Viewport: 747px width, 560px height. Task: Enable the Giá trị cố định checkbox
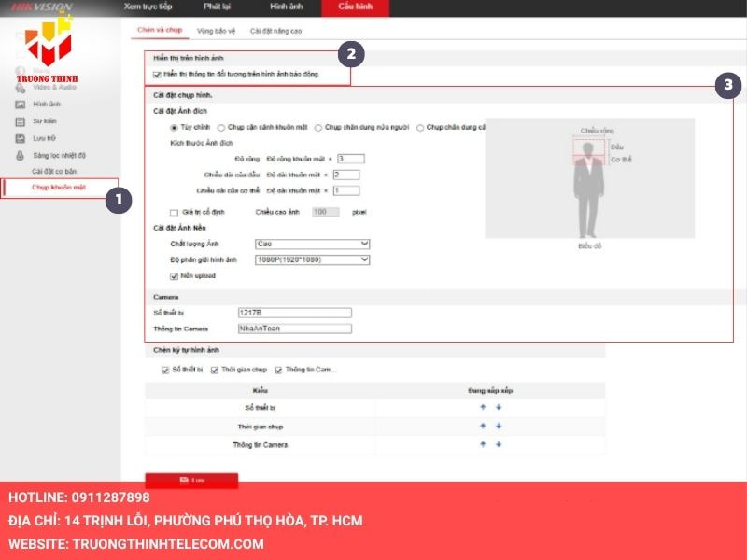point(174,212)
